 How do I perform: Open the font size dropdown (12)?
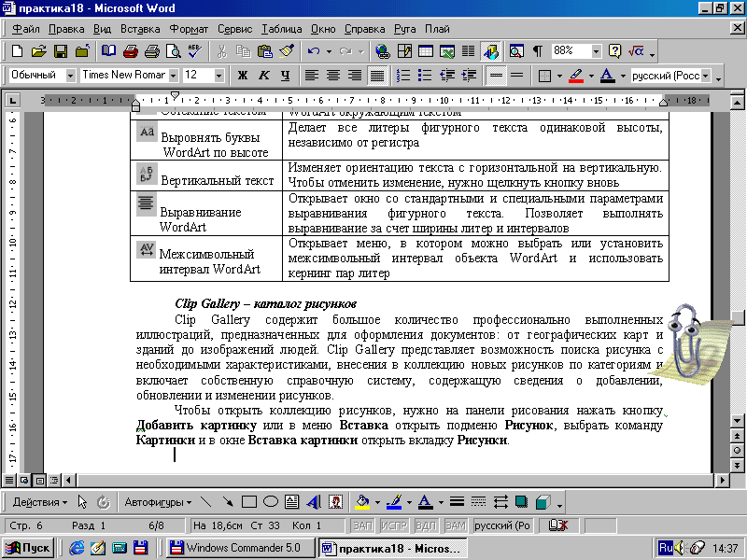(218, 76)
